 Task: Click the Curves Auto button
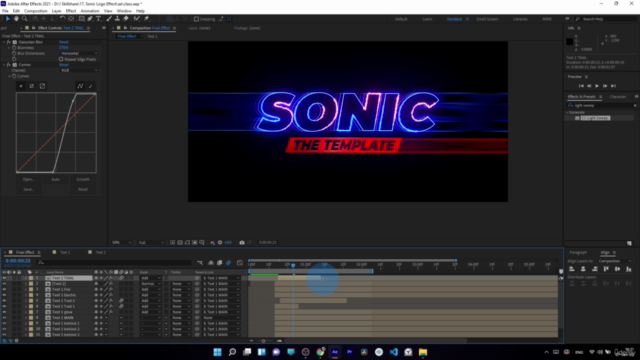coord(56,180)
